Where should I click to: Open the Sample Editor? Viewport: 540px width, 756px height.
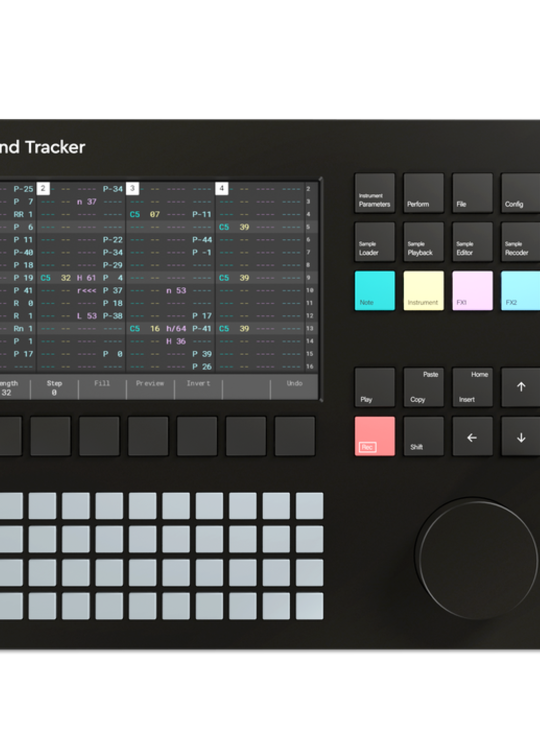pyautogui.click(x=472, y=243)
